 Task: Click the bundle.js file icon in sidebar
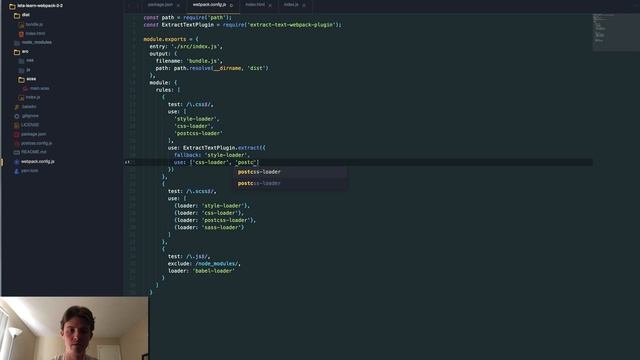21,25
